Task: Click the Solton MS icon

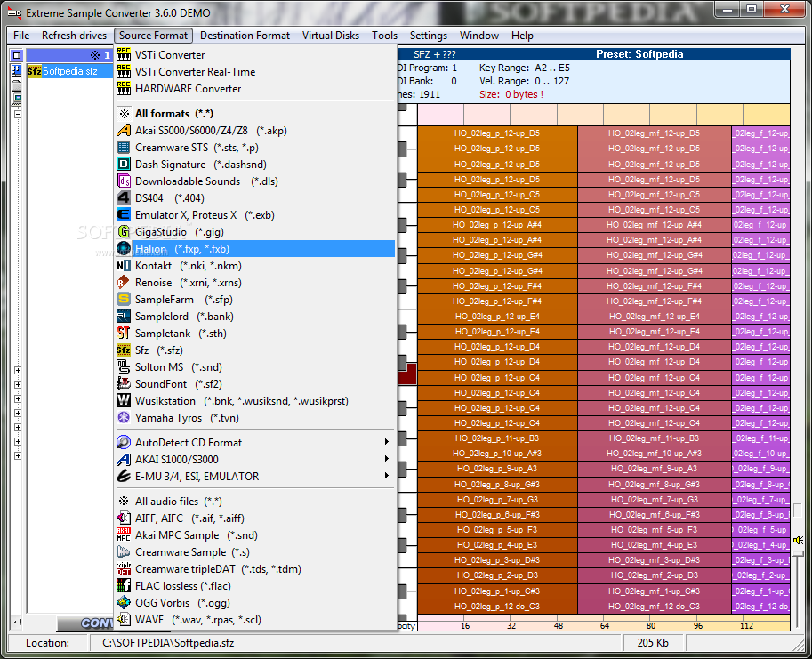Action: (124, 367)
